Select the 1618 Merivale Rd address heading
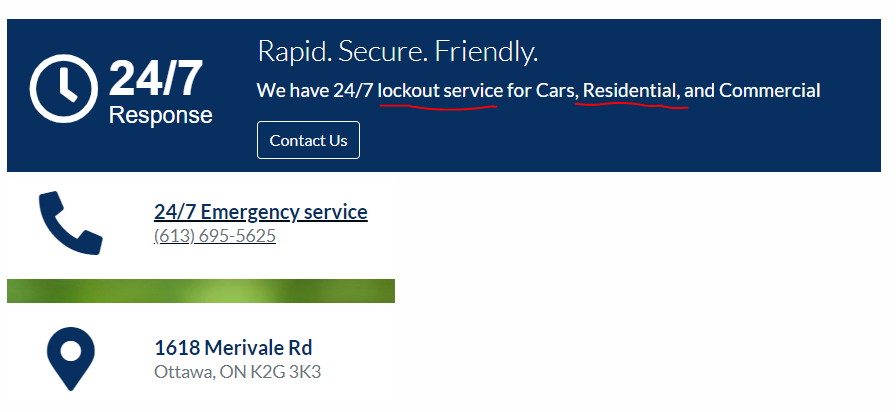The height and width of the screenshot is (412, 896). [233, 347]
